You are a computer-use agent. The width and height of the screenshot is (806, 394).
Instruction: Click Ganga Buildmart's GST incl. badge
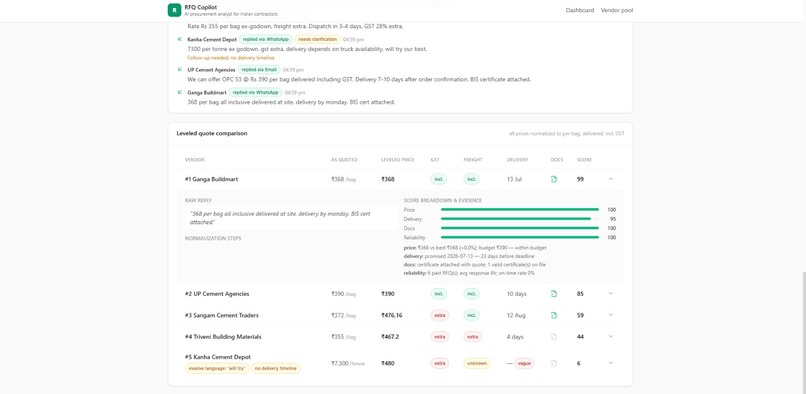pyautogui.click(x=439, y=180)
